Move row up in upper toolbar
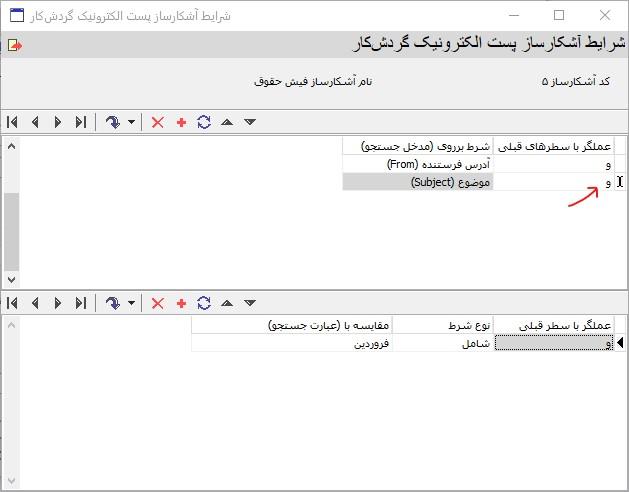 tap(227, 122)
